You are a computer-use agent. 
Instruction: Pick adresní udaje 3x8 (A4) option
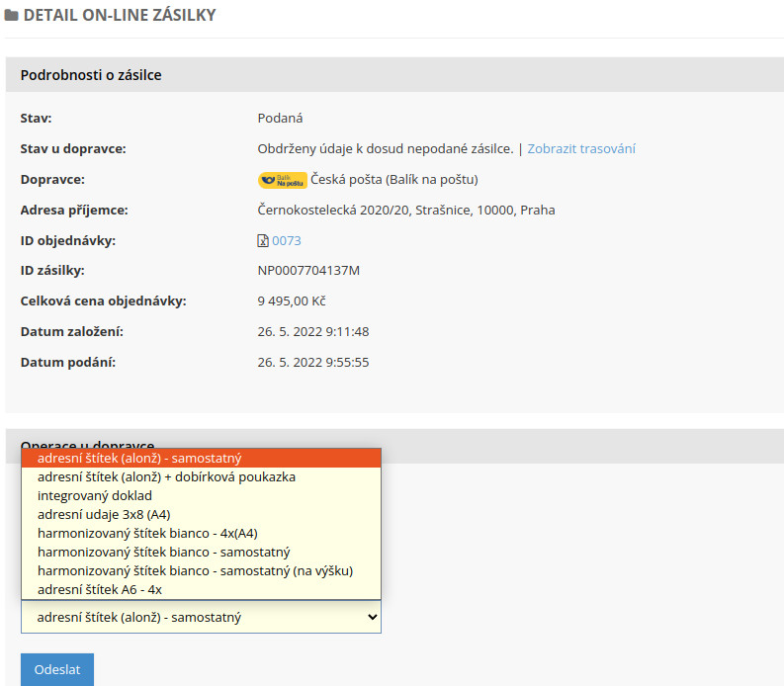click(x=201, y=514)
